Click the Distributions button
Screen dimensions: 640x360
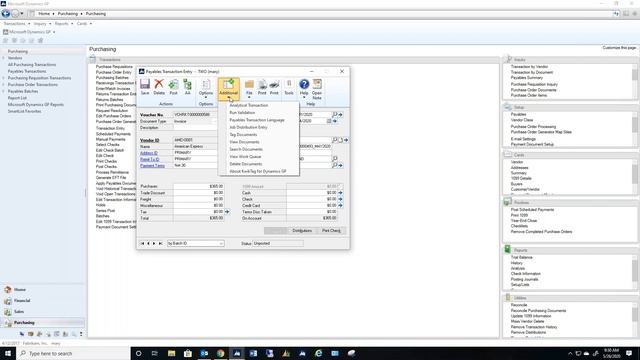[x=302, y=231]
